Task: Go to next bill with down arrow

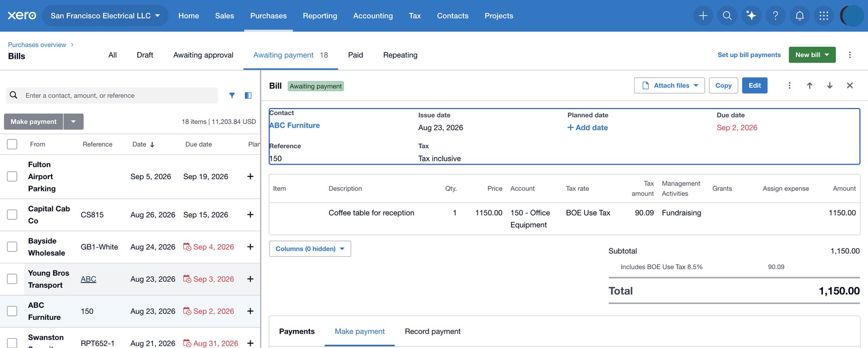Action: pos(829,85)
